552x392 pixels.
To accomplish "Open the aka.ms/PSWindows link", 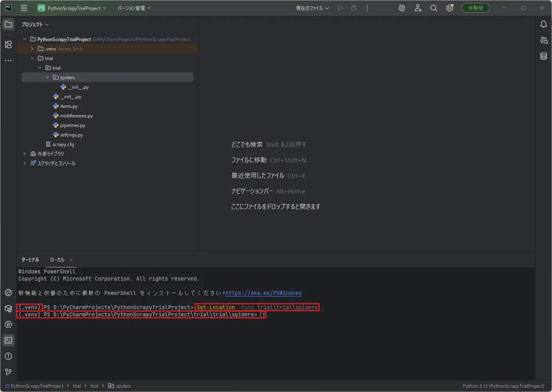I will tap(263, 293).
